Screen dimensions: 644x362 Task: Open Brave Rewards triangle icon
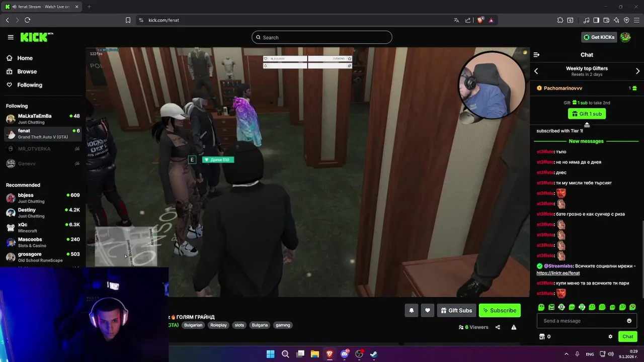tap(491, 20)
